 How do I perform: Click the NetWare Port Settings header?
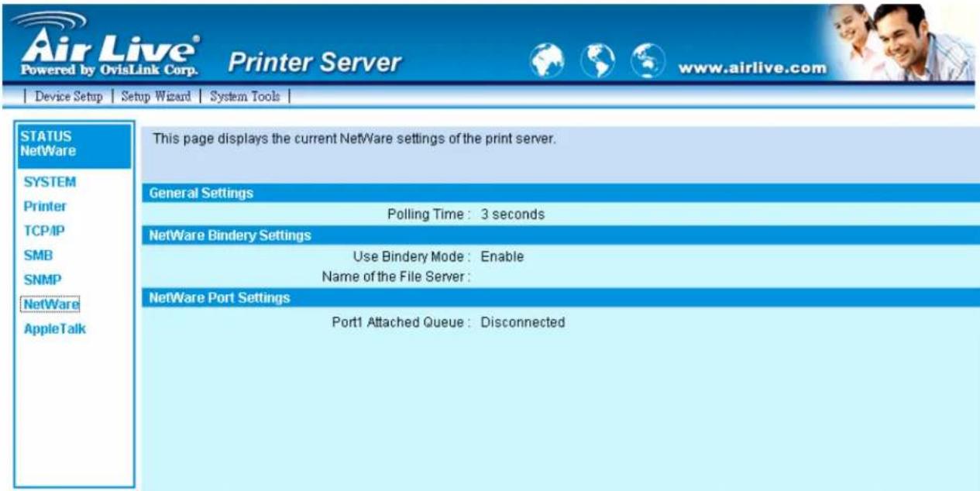(560, 297)
